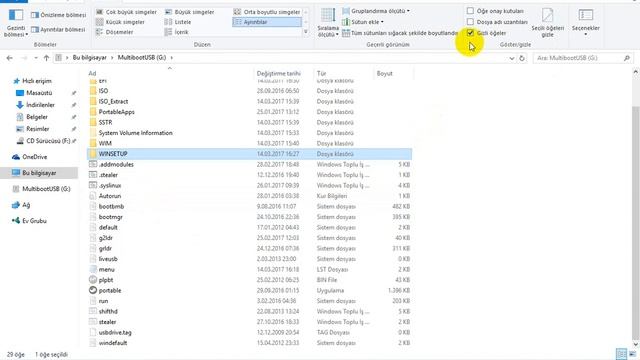Screen dimensions: 640x360
Task: Go back with the left arrow
Action: (x=9, y=58)
